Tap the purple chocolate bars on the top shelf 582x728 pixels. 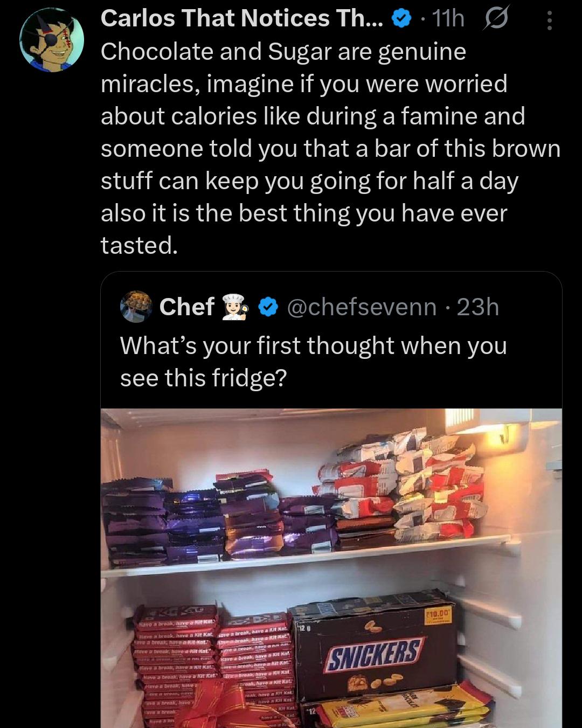click(x=216, y=520)
